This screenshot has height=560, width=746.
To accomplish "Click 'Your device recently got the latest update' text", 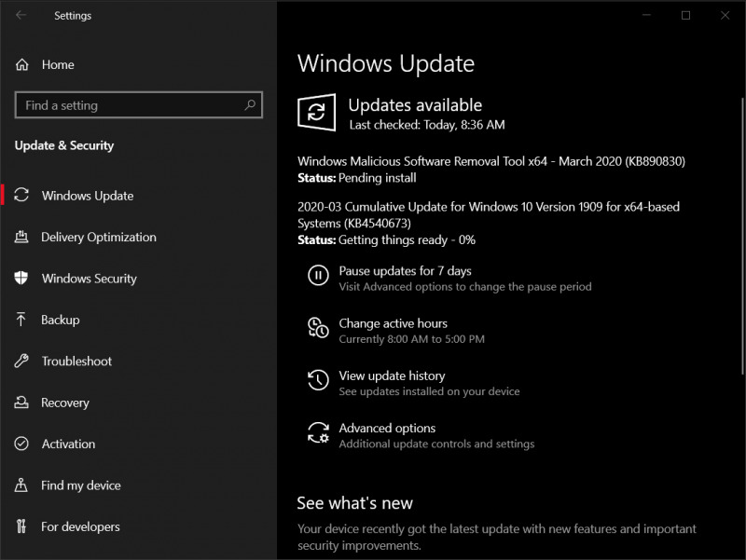I will (497, 538).
